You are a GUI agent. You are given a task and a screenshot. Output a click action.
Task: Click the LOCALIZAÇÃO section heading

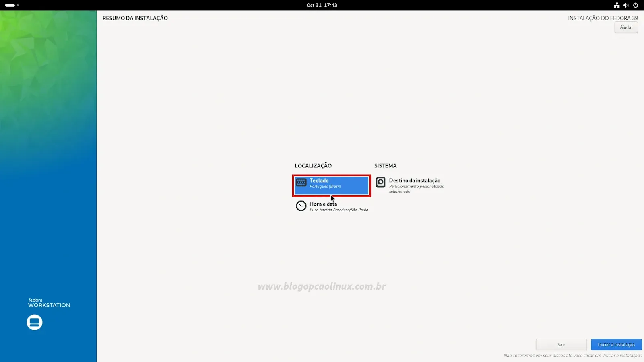313,166
